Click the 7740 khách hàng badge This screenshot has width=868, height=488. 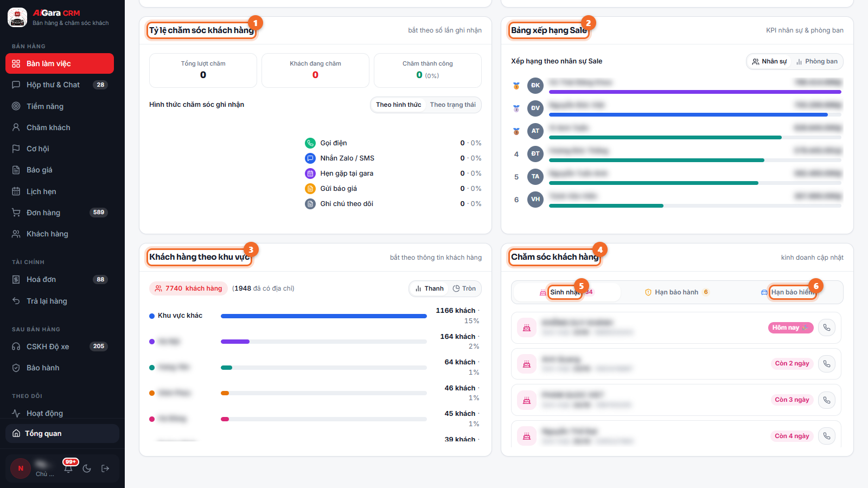188,288
